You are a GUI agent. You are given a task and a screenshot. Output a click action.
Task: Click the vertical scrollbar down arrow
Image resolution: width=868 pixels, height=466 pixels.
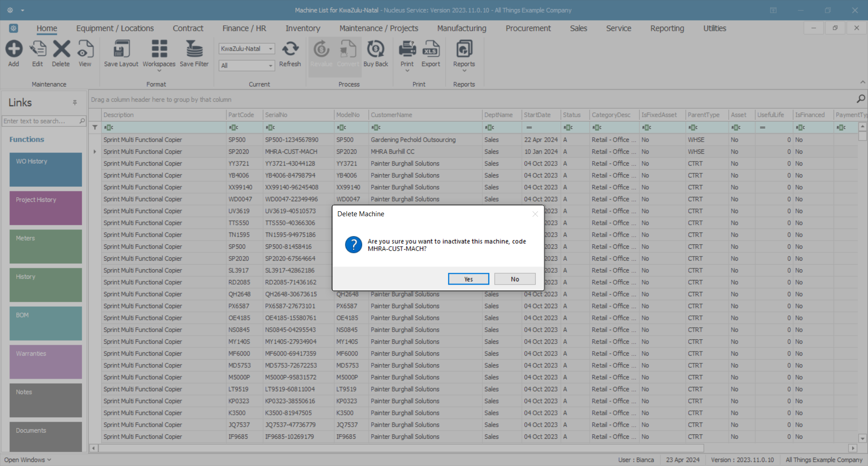(x=863, y=438)
